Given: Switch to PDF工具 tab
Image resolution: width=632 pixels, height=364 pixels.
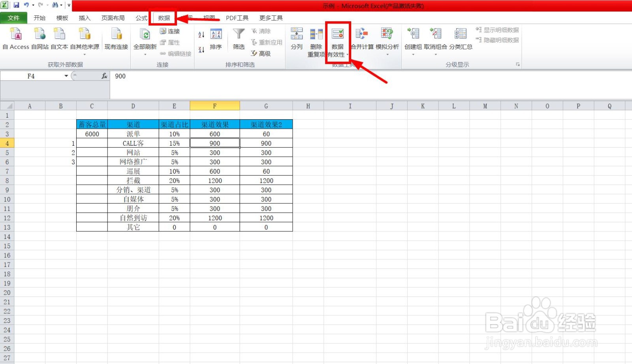Looking at the screenshot, I should click(x=237, y=18).
